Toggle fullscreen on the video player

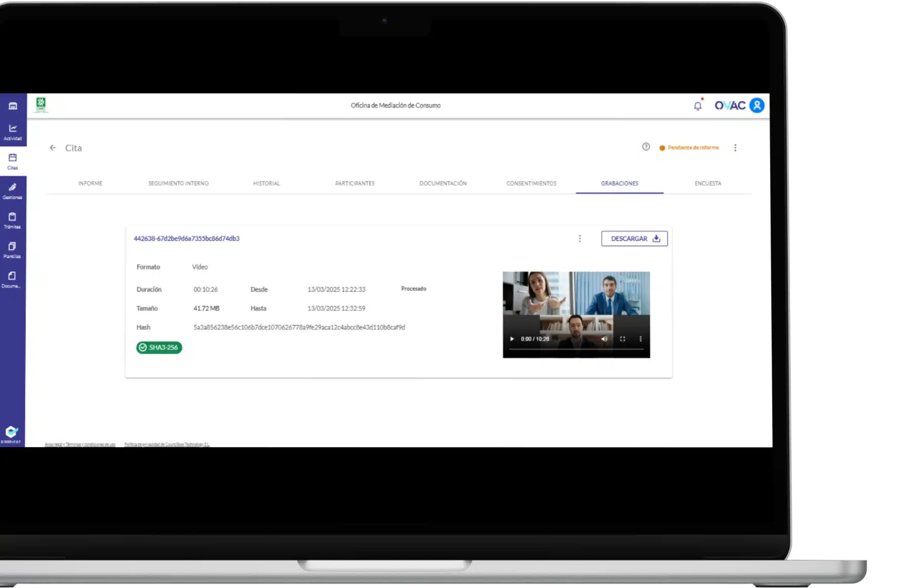[x=622, y=339]
